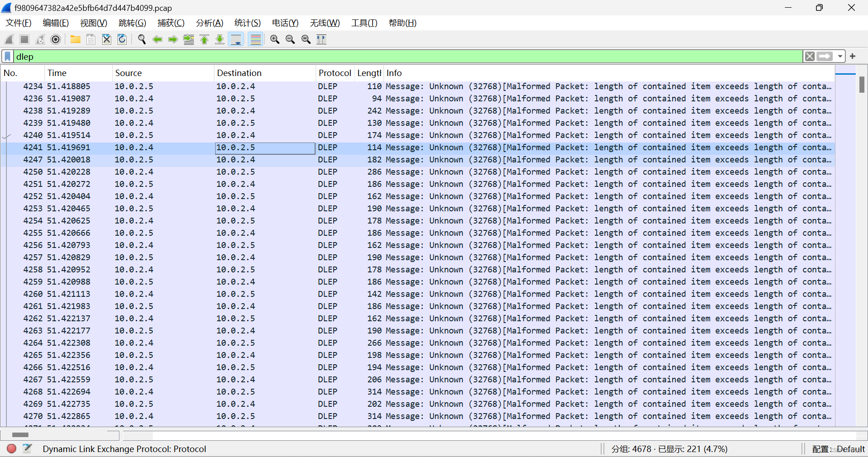
Task: Open the display filter history dropdown
Action: click(840, 57)
